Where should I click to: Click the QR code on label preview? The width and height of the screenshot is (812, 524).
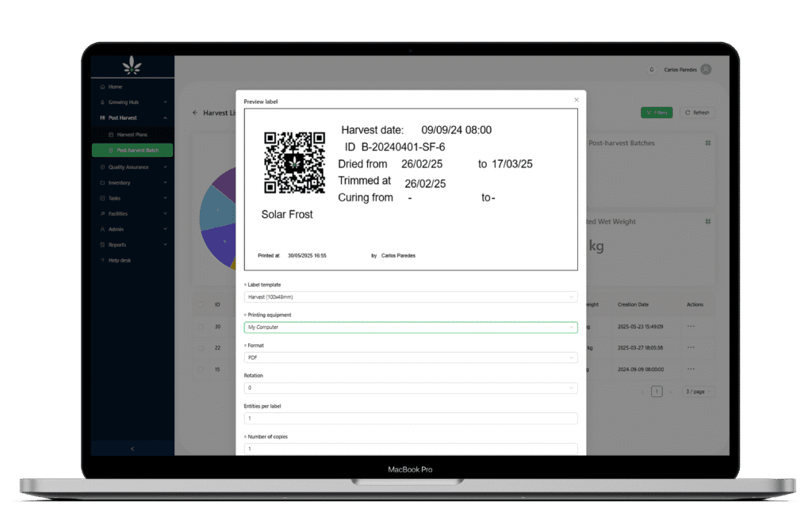click(x=294, y=163)
